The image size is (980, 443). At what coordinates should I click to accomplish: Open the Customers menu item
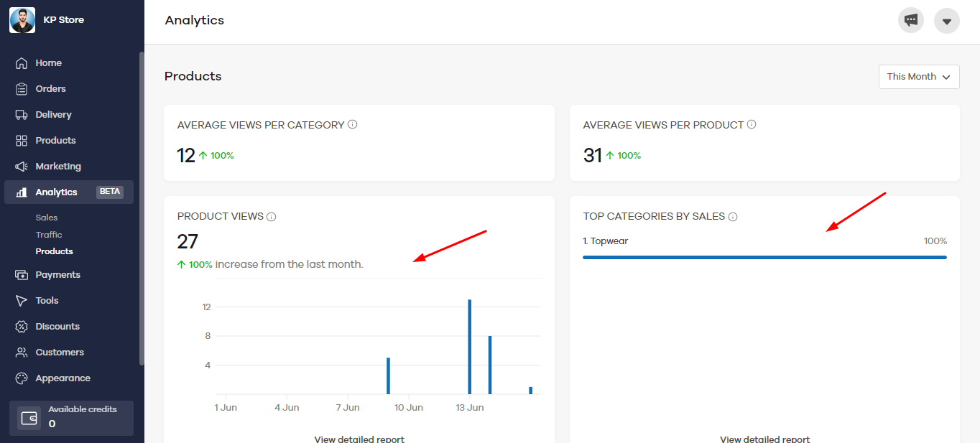[60, 353]
